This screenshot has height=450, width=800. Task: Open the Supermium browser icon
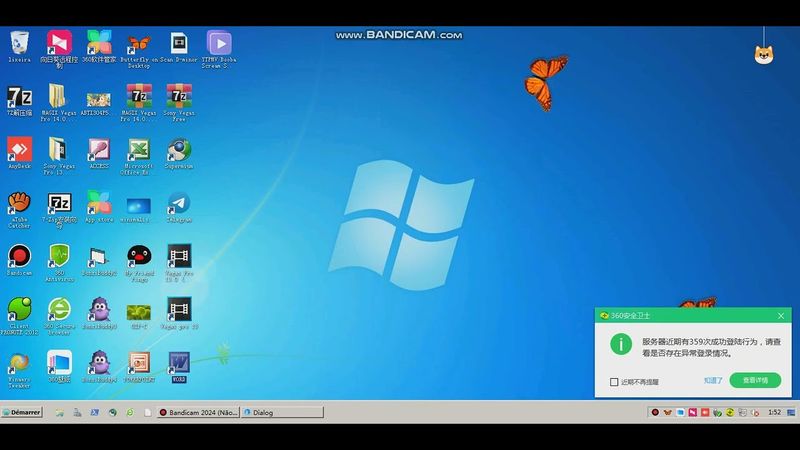179,150
